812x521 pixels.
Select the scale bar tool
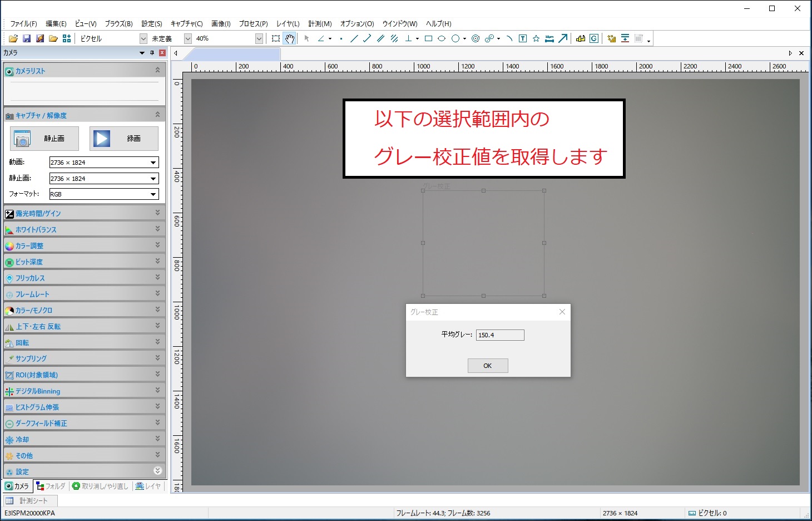coord(549,38)
